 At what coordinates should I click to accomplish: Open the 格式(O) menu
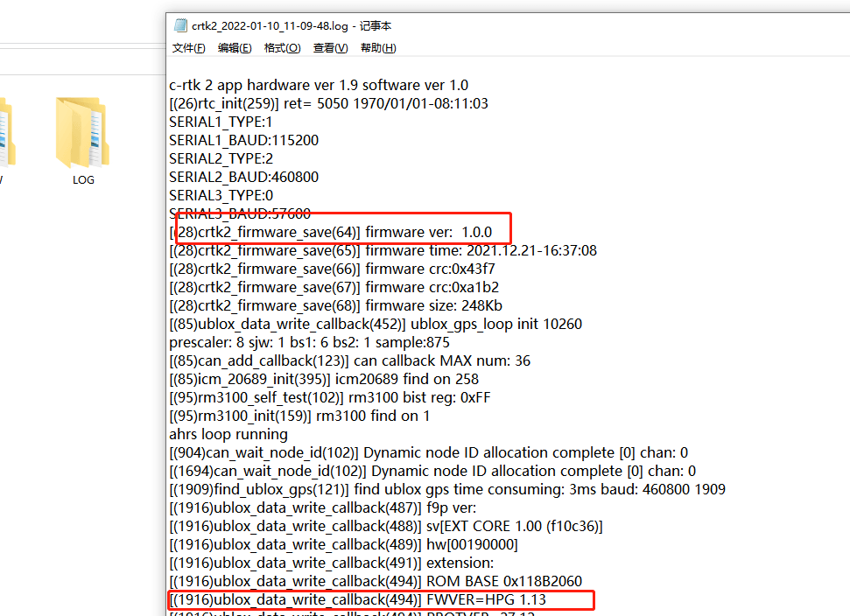coord(282,48)
